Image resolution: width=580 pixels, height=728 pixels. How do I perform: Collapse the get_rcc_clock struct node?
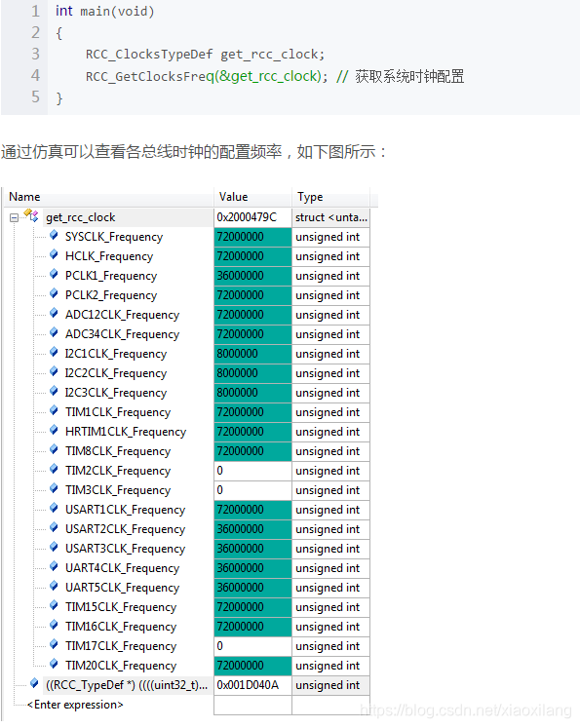coord(15,217)
